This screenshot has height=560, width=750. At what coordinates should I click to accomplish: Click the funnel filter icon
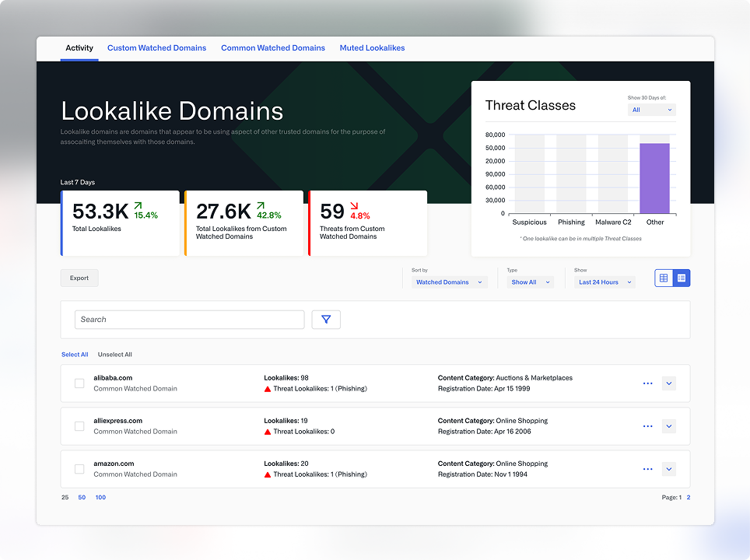tap(326, 319)
